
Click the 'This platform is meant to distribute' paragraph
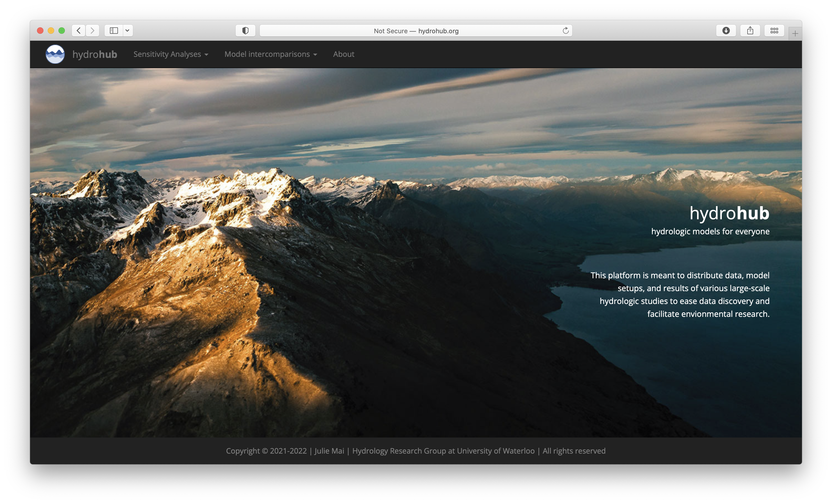pos(680,295)
